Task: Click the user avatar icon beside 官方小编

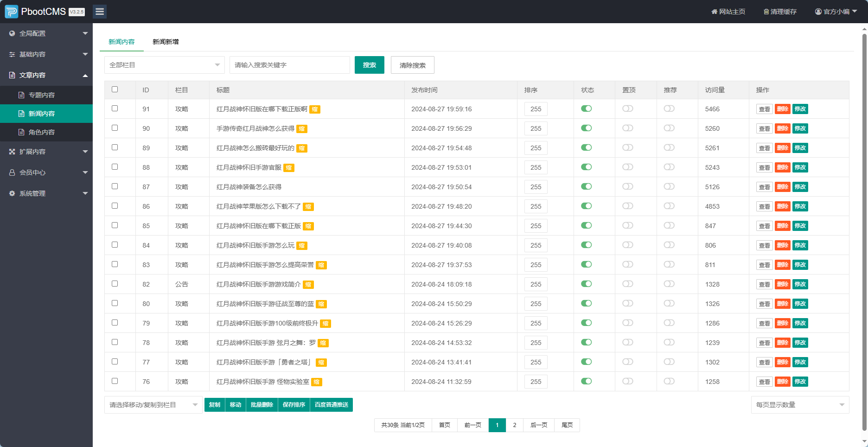Action: 818,12
